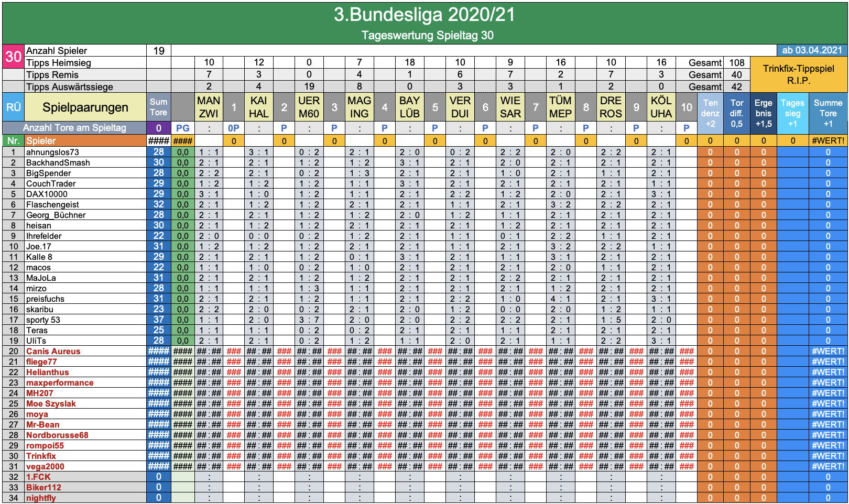Select the 'Tendenz +2' column header
The height and width of the screenshot is (504, 849).
pyautogui.click(x=710, y=114)
